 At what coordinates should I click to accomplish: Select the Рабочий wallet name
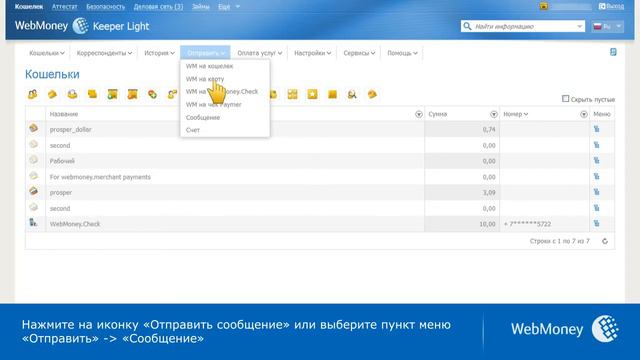tap(62, 161)
